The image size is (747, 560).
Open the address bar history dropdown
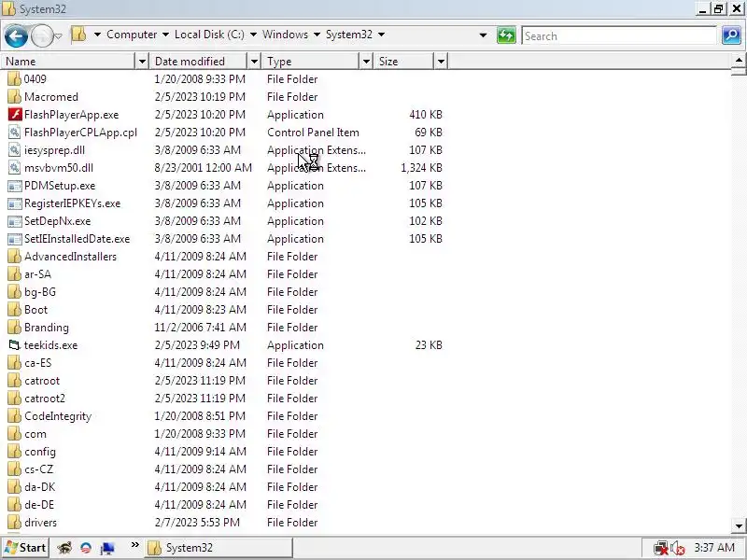[483, 35]
